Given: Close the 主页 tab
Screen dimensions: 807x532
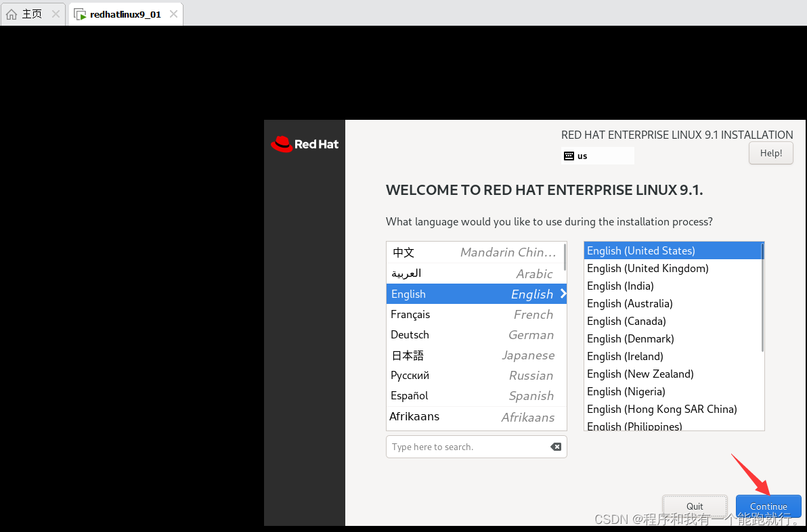Looking at the screenshot, I should click(x=56, y=14).
